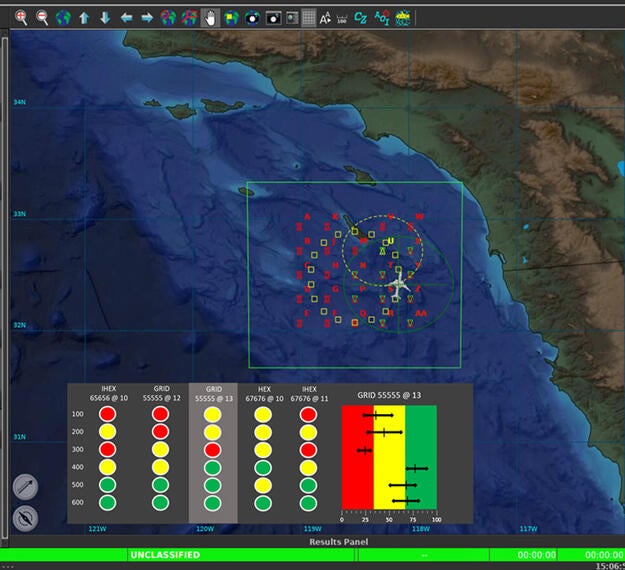Image resolution: width=625 pixels, height=570 pixels.
Task: Click the round arrow button above the compass
Action: point(26,487)
